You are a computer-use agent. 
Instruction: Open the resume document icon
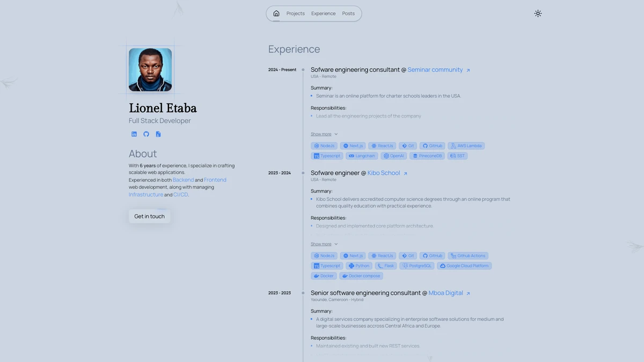pos(158,134)
